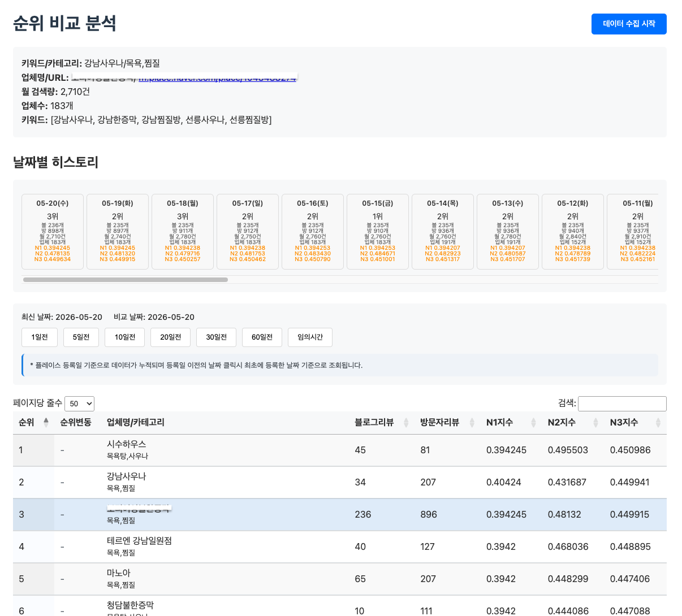Open the 05-15(금) history card
This screenshot has height=616, width=682.
[378, 232]
